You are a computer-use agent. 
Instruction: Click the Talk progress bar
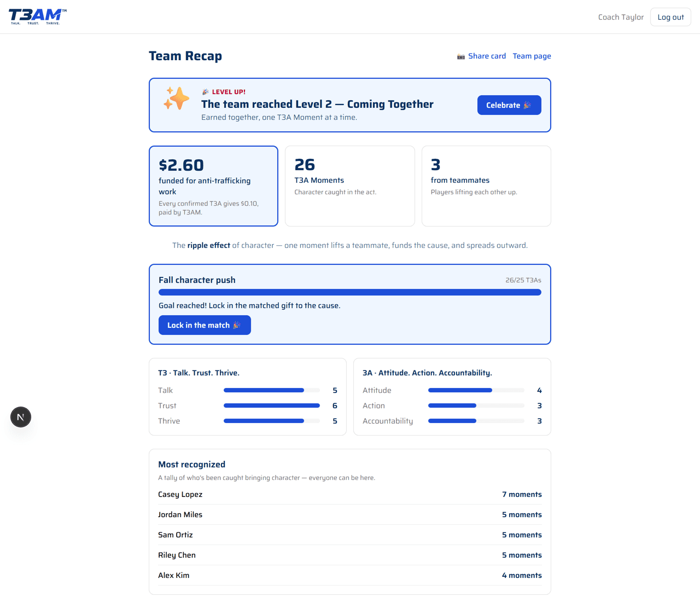[272, 390]
